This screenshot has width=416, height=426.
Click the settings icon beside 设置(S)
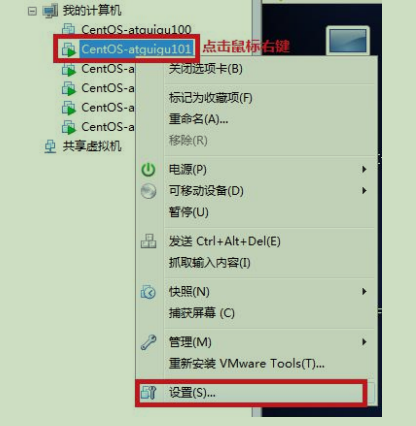(148, 393)
